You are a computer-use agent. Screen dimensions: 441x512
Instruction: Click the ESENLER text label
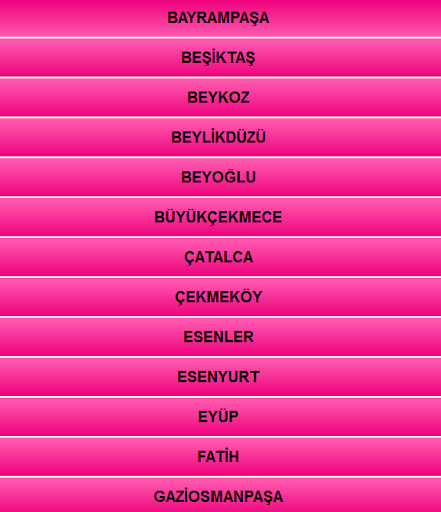(218, 337)
